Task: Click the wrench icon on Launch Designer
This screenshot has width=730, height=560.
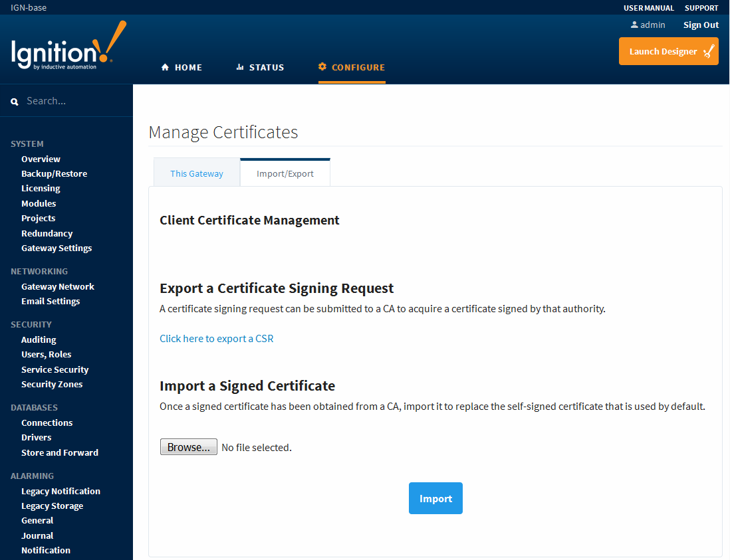Action: [707, 50]
